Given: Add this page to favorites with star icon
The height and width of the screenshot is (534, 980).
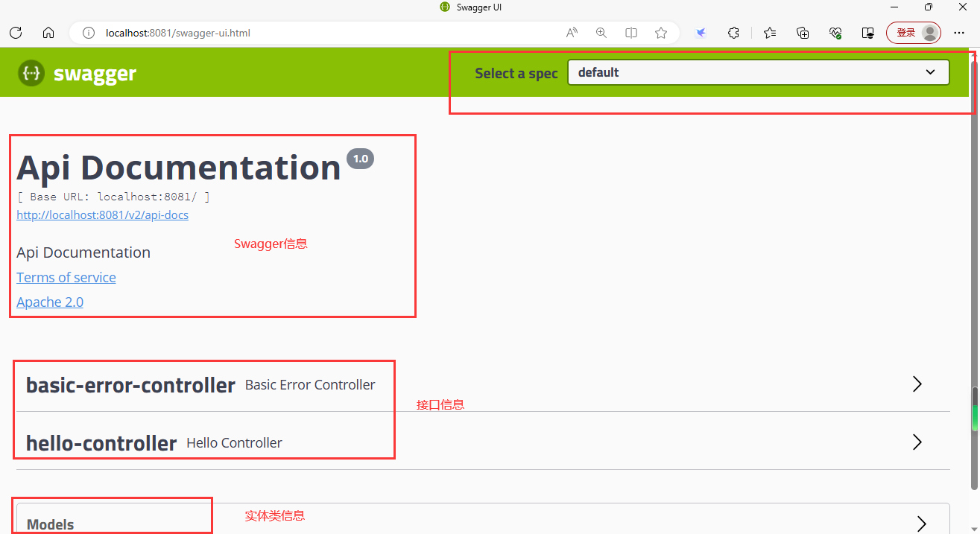Looking at the screenshot, I should click(661, 33).
